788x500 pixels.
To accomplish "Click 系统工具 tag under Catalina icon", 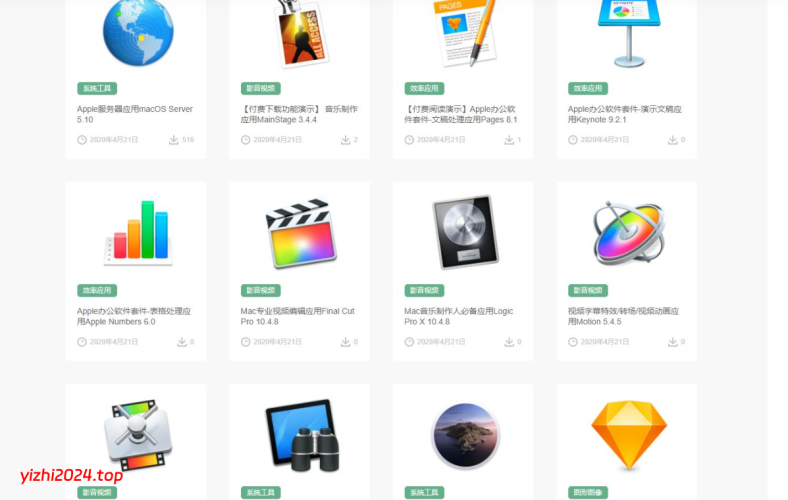I will 424,492.
